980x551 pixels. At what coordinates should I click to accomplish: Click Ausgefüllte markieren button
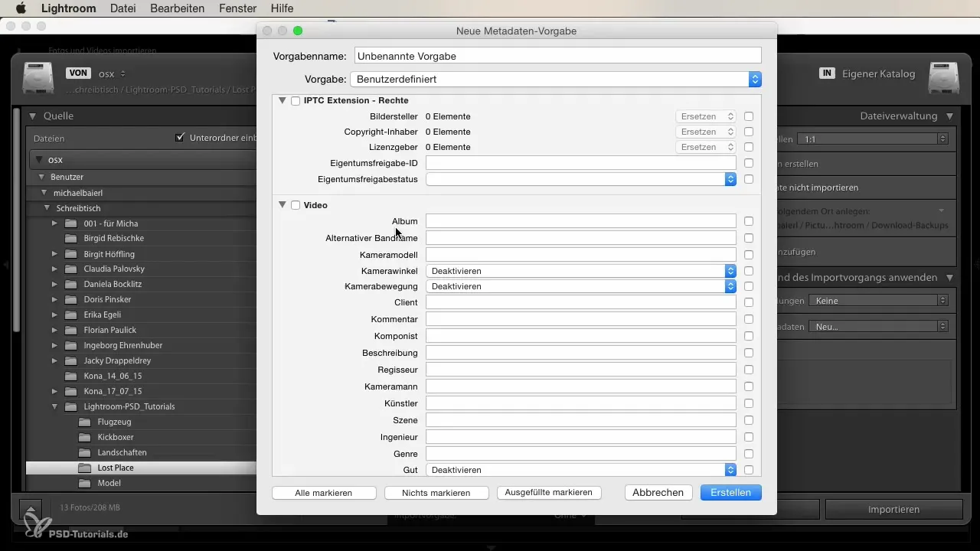pos(549,493)
